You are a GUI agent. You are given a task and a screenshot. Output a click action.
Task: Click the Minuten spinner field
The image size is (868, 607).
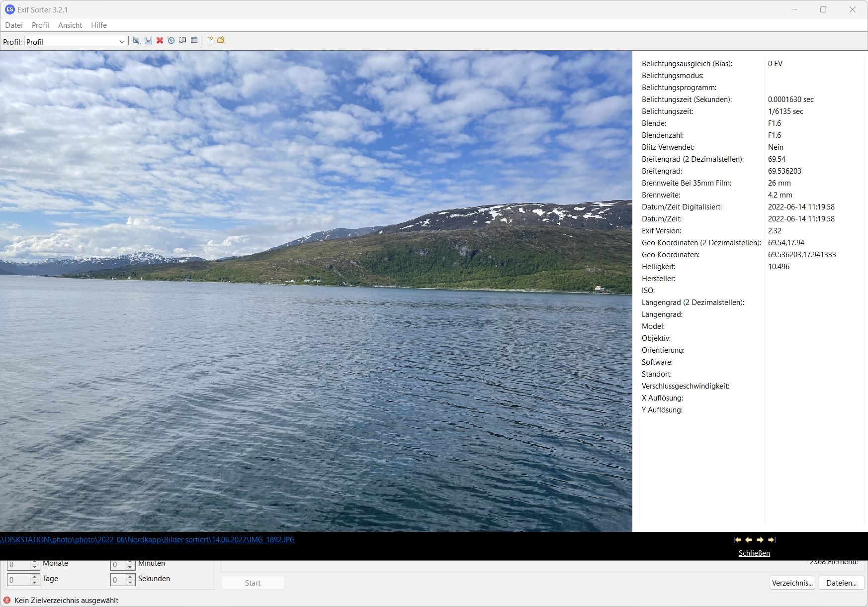tap(123, 565)
